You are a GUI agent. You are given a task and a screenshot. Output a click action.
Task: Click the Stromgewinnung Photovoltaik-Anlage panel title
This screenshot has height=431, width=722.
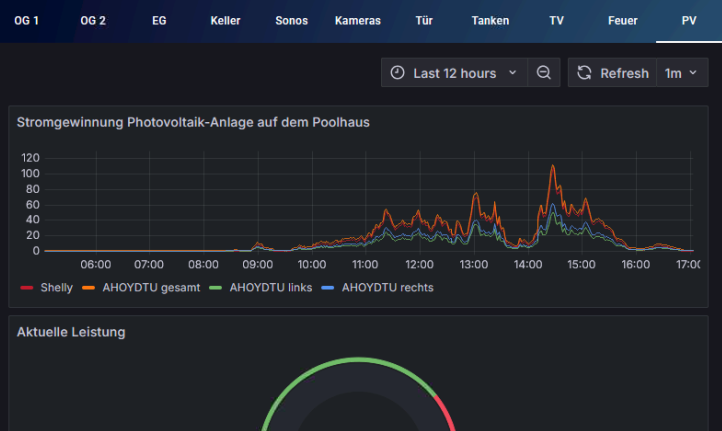(x=193, y=122)
